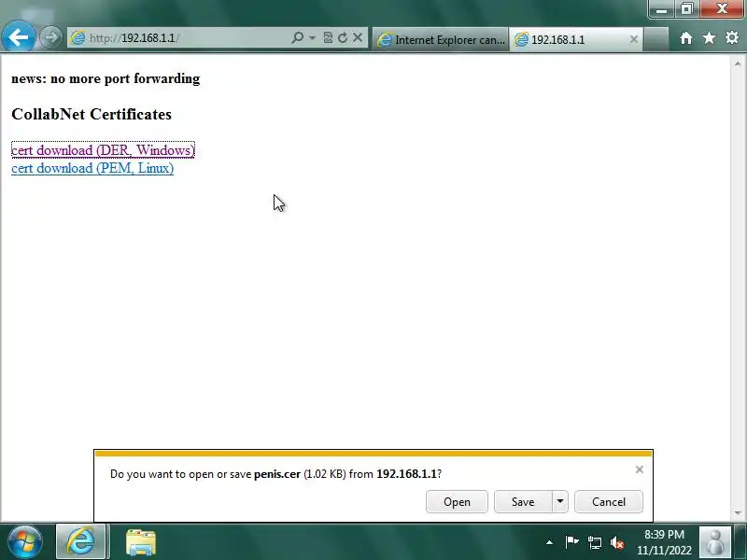Click the user tile icon in taskbar corner

[x=715, y=542]
